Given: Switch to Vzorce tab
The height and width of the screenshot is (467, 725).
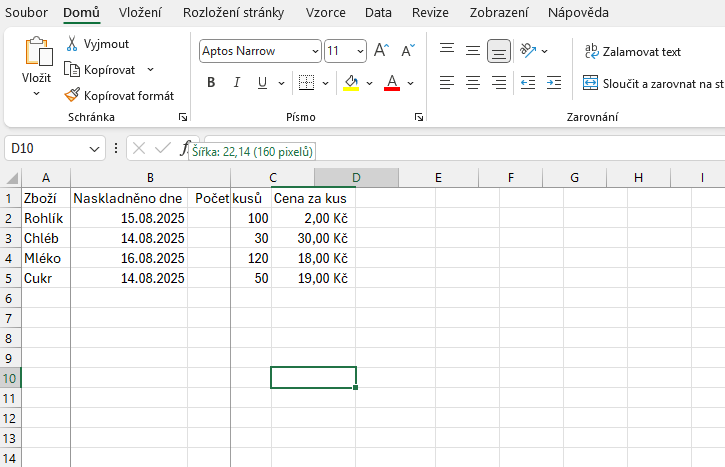Looking at the screenshot, I should [x=326, y=12].
